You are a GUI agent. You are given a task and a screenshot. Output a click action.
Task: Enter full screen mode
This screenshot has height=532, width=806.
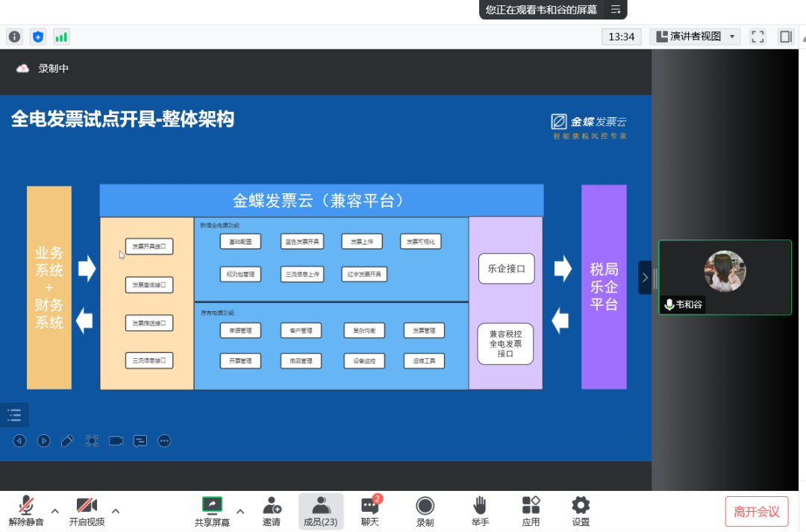click(x=757, y=37)
